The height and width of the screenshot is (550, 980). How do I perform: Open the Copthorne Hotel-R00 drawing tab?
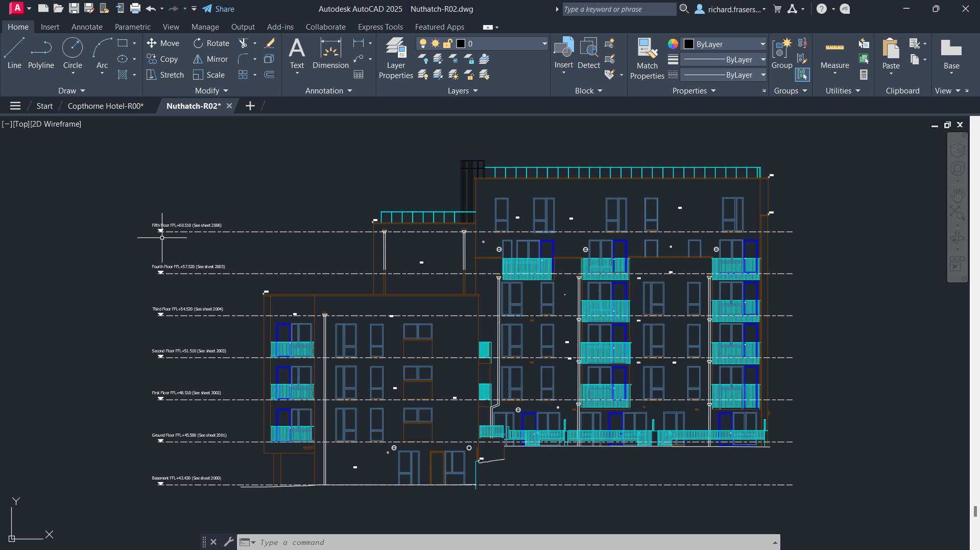click(106, 106)
